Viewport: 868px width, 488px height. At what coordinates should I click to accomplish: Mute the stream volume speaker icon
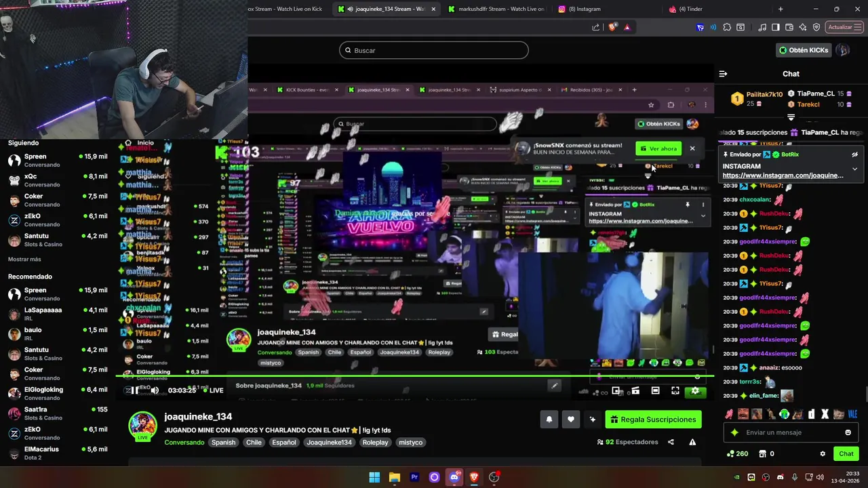pyautogui.click(x=155, y=390)
